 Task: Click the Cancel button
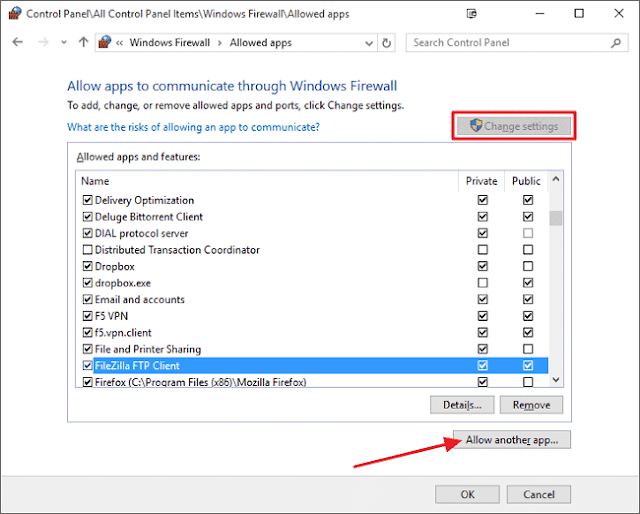click(x=539, y=494)
